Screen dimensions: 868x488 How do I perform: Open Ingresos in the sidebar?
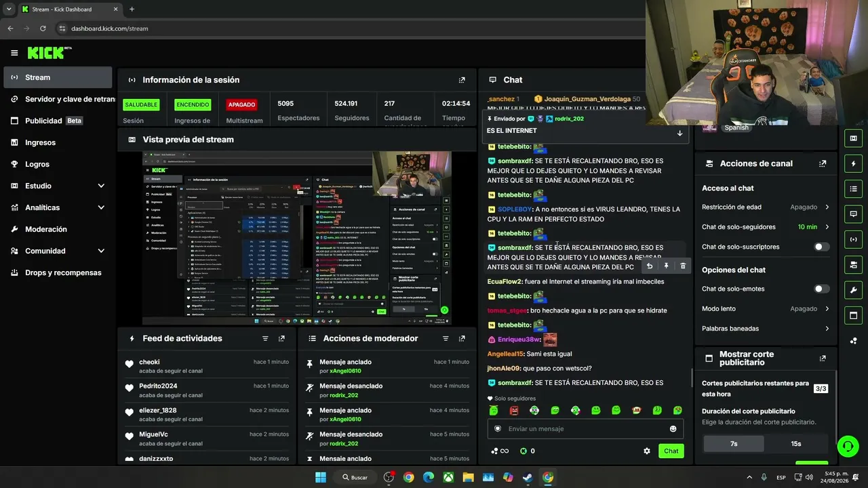(x=58, y=142)
